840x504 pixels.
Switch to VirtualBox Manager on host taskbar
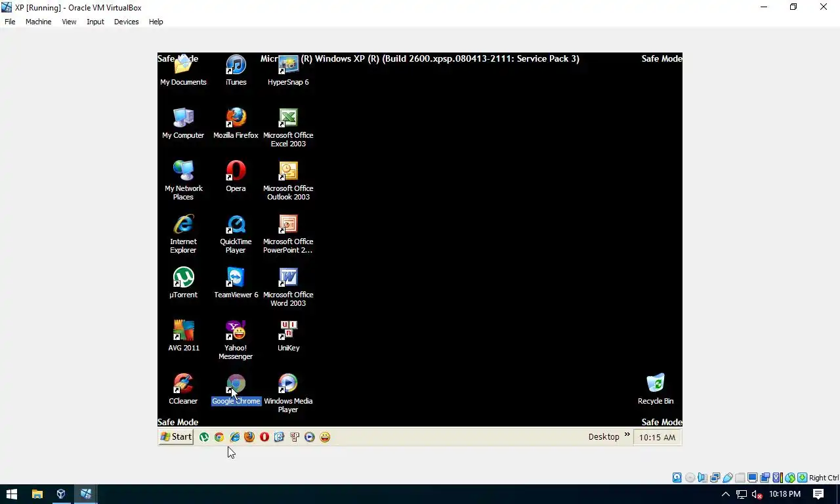point(61,494)
